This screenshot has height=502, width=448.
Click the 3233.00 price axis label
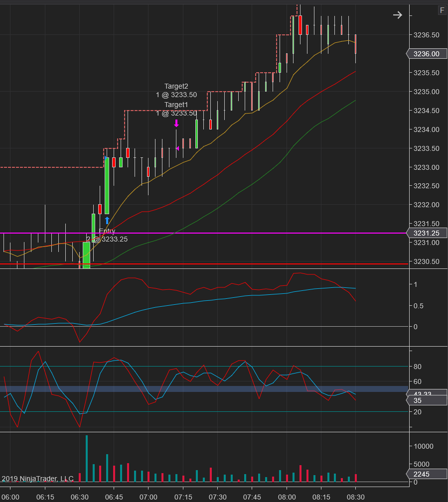(427, 167)
